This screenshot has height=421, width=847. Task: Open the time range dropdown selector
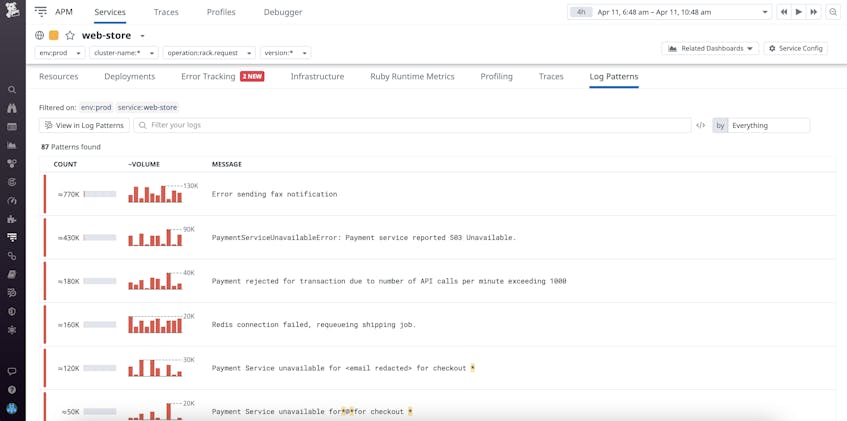point(670,12)
